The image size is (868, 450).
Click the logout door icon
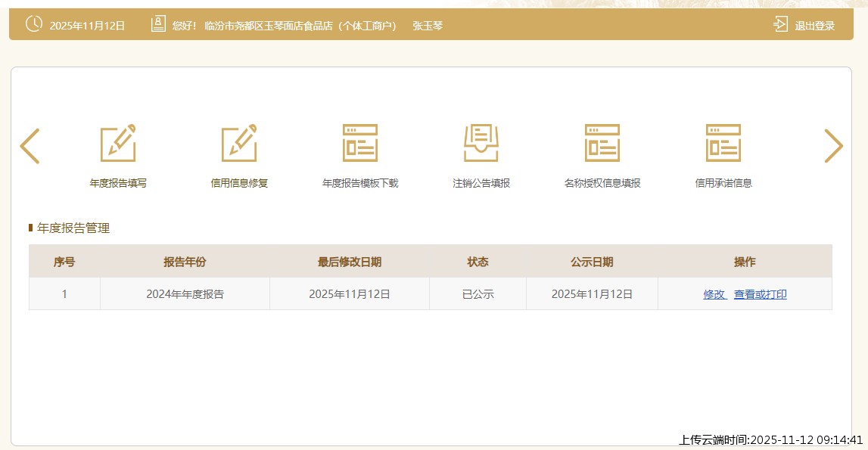point(780,25)
